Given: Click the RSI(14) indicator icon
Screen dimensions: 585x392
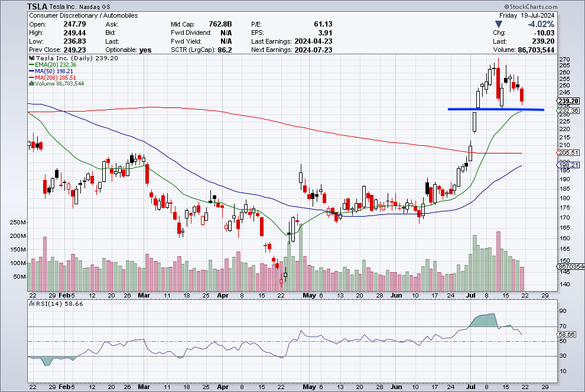Looking at the screenshot, I should (x=32, y=303).
